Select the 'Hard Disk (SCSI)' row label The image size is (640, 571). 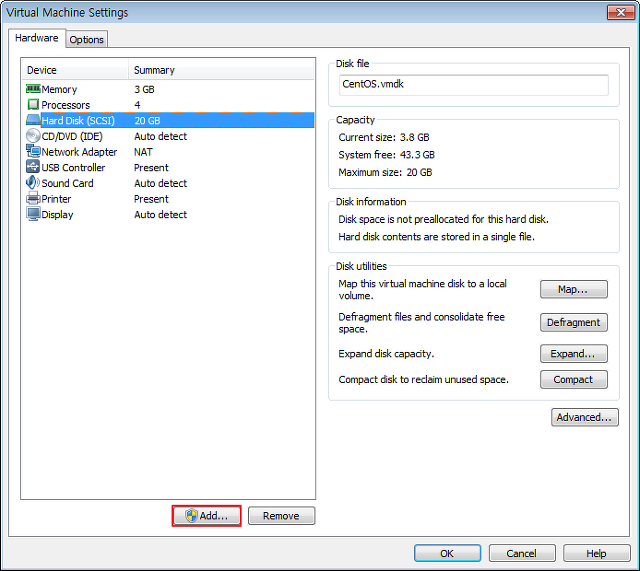[x=78, y=120]
